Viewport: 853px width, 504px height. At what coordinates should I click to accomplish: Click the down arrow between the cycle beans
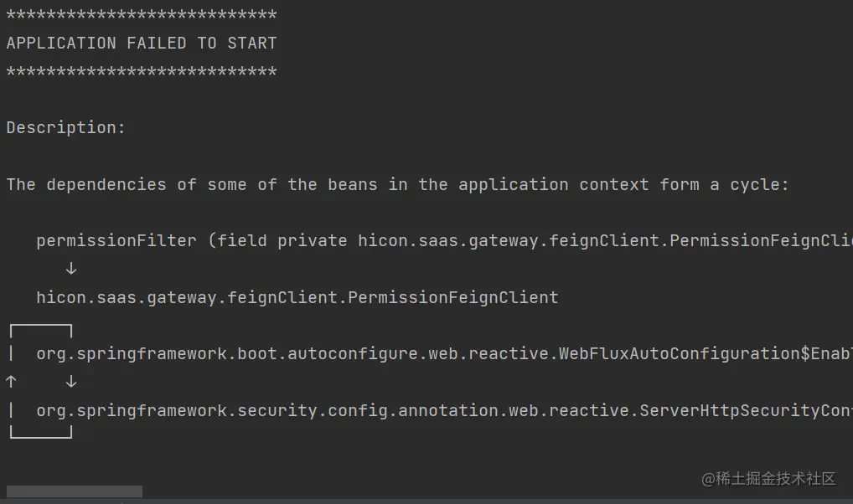click(x=71, y=382)
